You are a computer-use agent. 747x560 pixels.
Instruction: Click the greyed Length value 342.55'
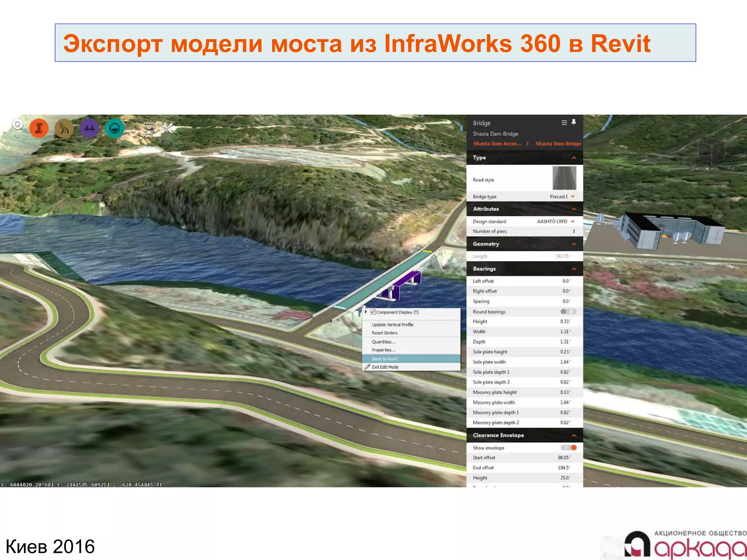563,256
